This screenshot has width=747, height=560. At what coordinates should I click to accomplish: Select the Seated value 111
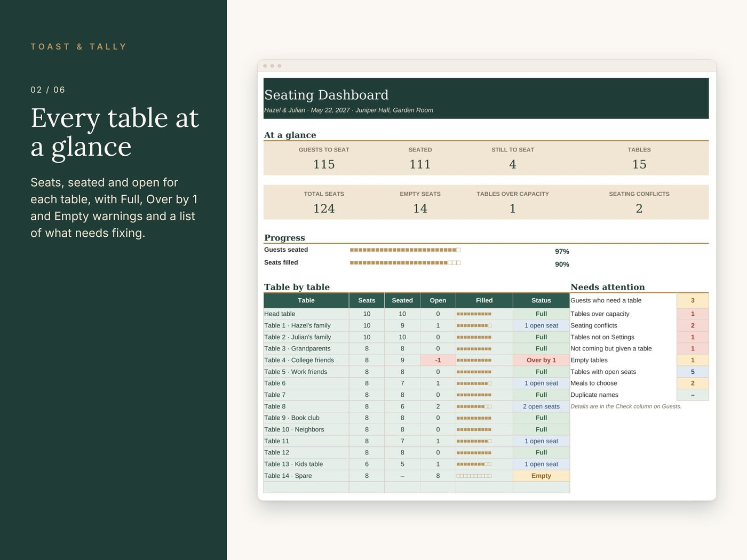[x=420, y=164]
